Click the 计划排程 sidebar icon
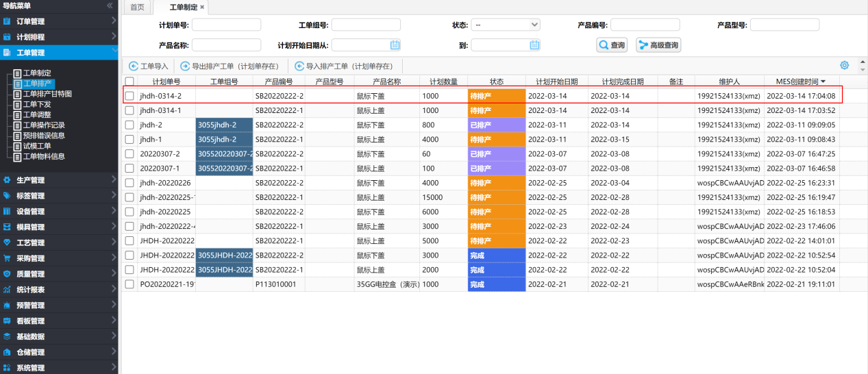The image size is (868, 374). 7,37
